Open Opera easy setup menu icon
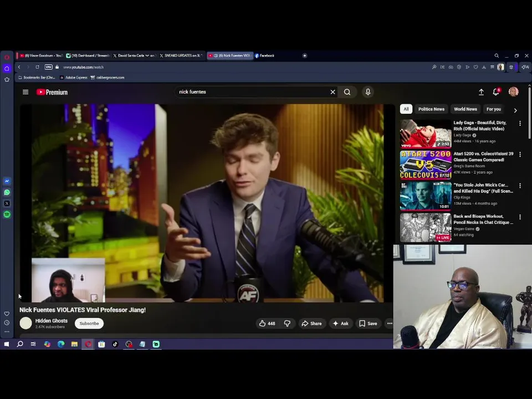532x399 pixels. [x=492, y=67]
